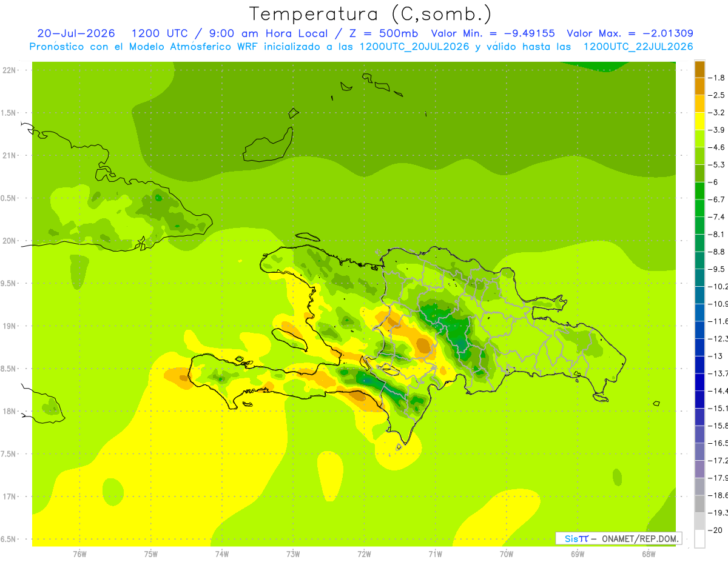The image size is (728, 562).
Task: Click the longitude label "70W"
Action: point(506,554)
